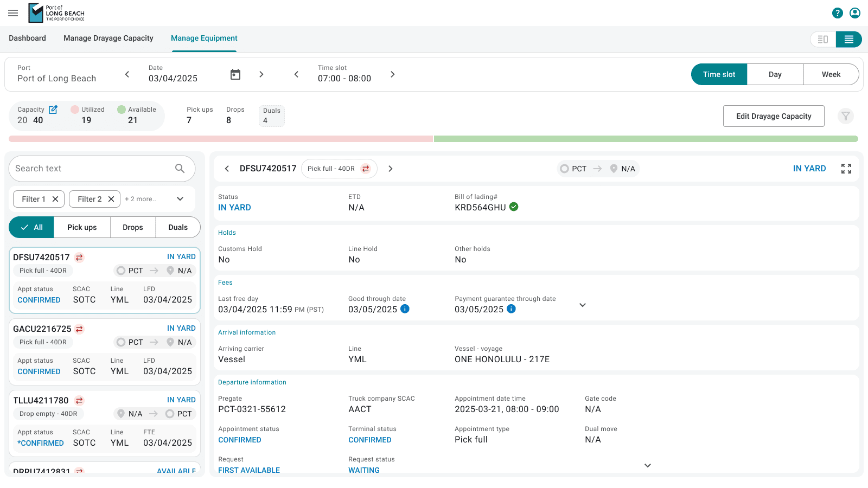Click IN YARD link in detail header

coord(809,169)
